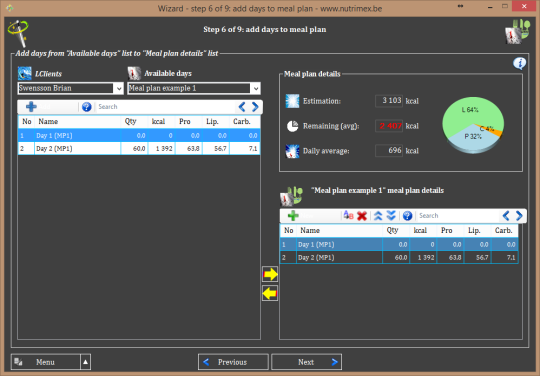Image resolution: width=540 pixels, height=376 pixels.
Task: Click the New plus icon in meal plan toolbar
Action: click(x=293, y=216)
